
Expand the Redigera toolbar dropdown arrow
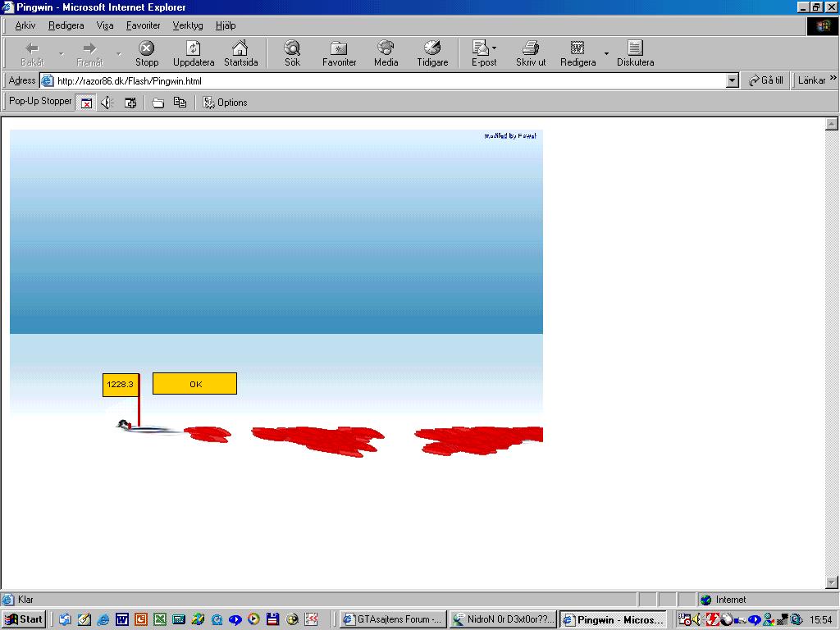(607, 54)
